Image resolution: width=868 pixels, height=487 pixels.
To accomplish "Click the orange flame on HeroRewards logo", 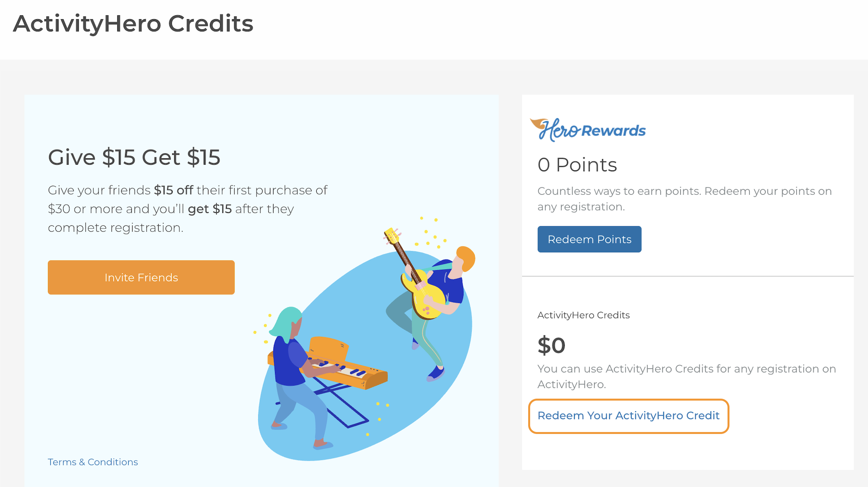I will (x=538, y=123).
